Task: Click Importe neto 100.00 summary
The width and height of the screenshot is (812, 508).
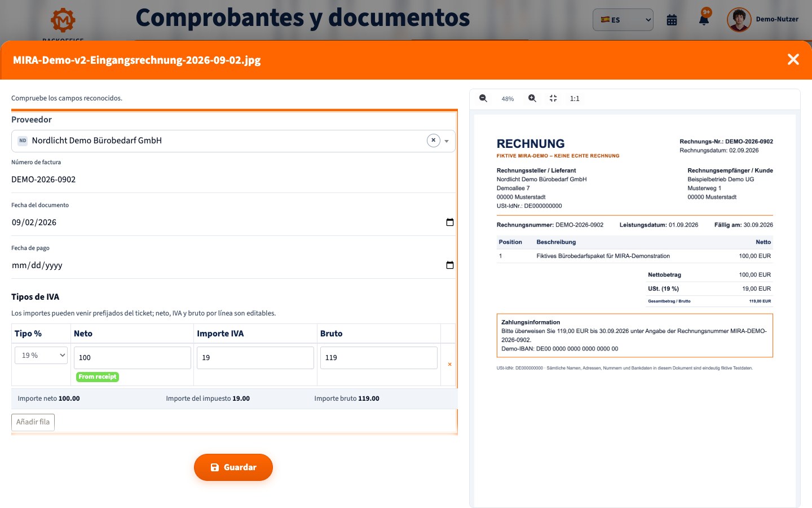Action: 48,398
